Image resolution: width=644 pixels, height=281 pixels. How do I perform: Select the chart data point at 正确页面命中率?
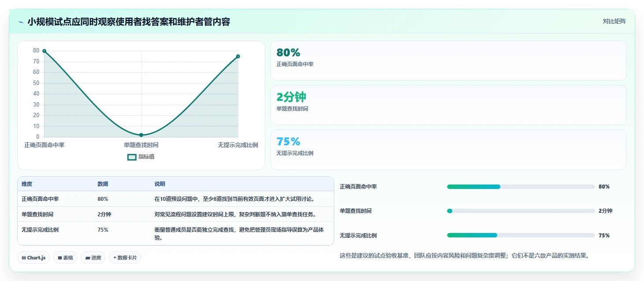(44, 51)
